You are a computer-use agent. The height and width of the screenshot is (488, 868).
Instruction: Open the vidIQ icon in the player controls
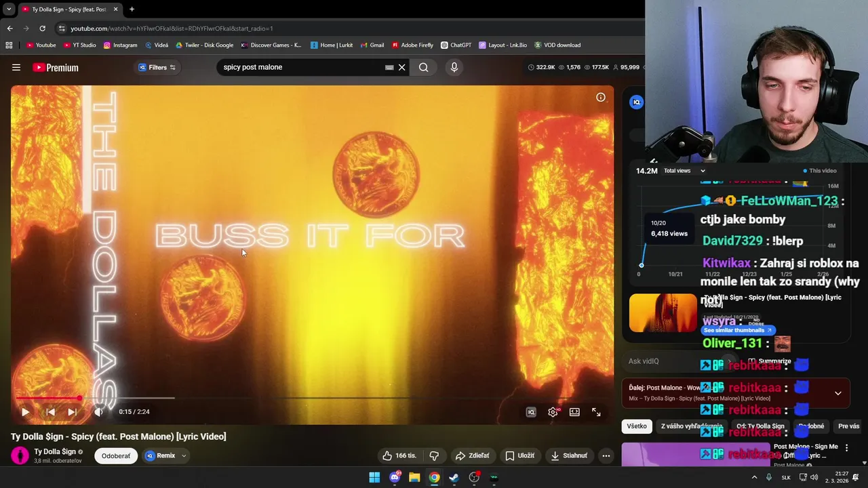(531, 411)
